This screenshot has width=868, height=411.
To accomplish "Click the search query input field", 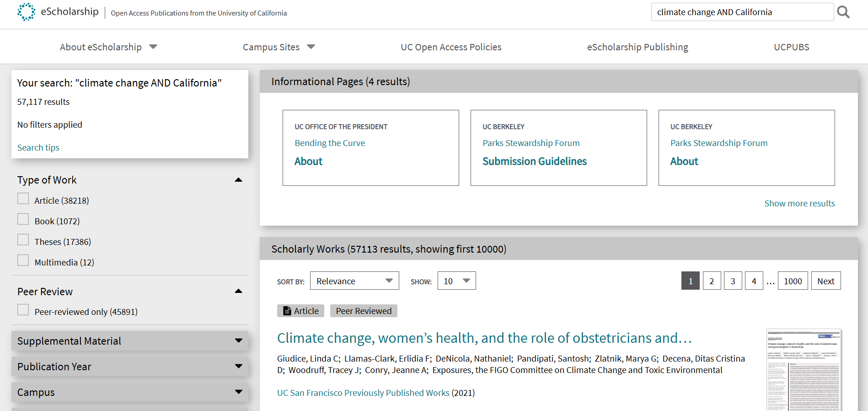I will point(742,12).
